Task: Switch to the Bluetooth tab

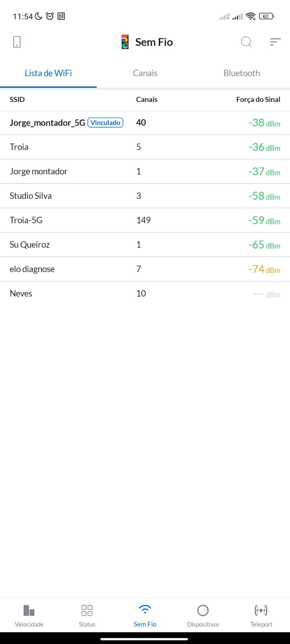Action: (x=242, y=73)
